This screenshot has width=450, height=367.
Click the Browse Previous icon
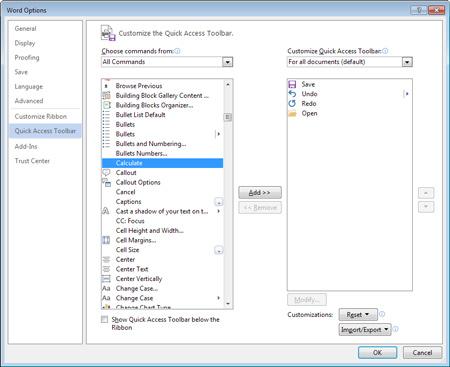pos(106,86)
